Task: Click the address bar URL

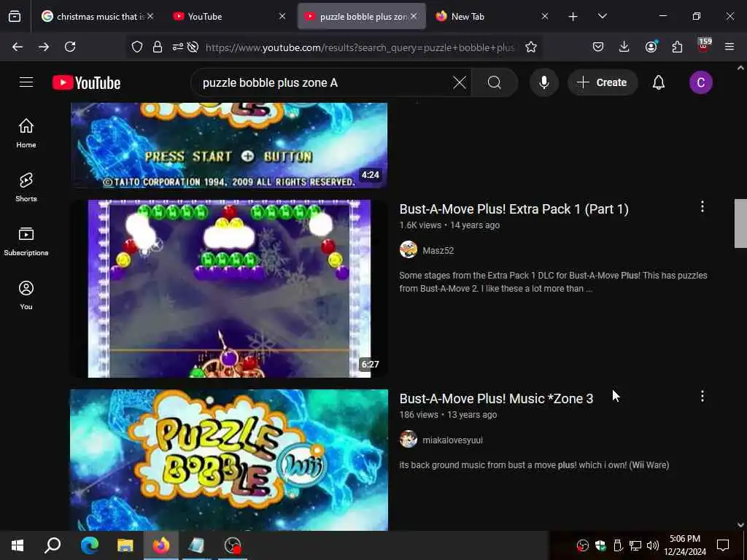Action: click(360, 47)
